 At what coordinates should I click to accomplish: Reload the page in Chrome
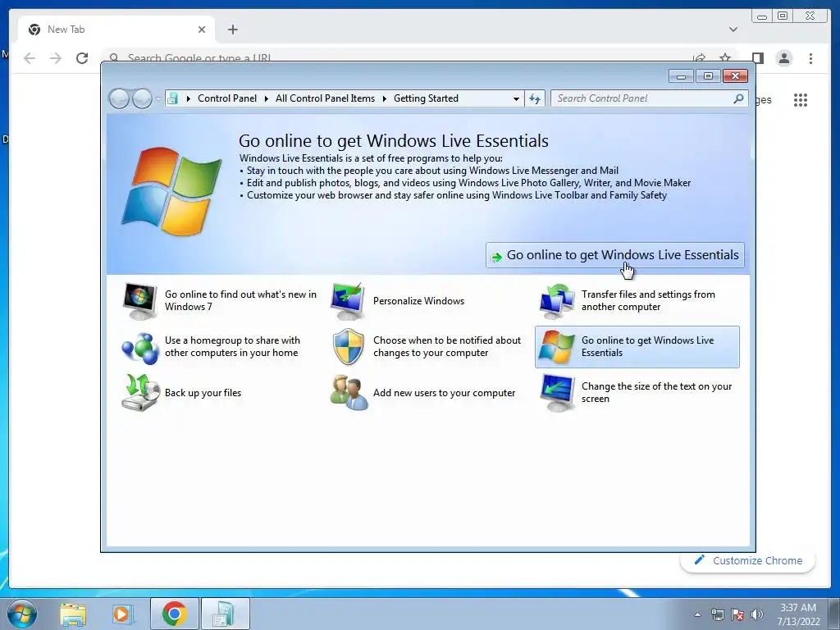coord(82,58)
